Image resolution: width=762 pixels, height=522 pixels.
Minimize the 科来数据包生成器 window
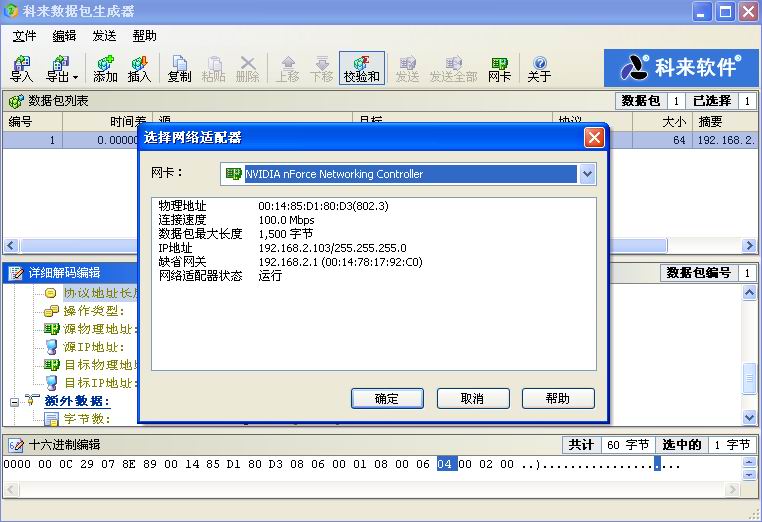tap(701, 12)
